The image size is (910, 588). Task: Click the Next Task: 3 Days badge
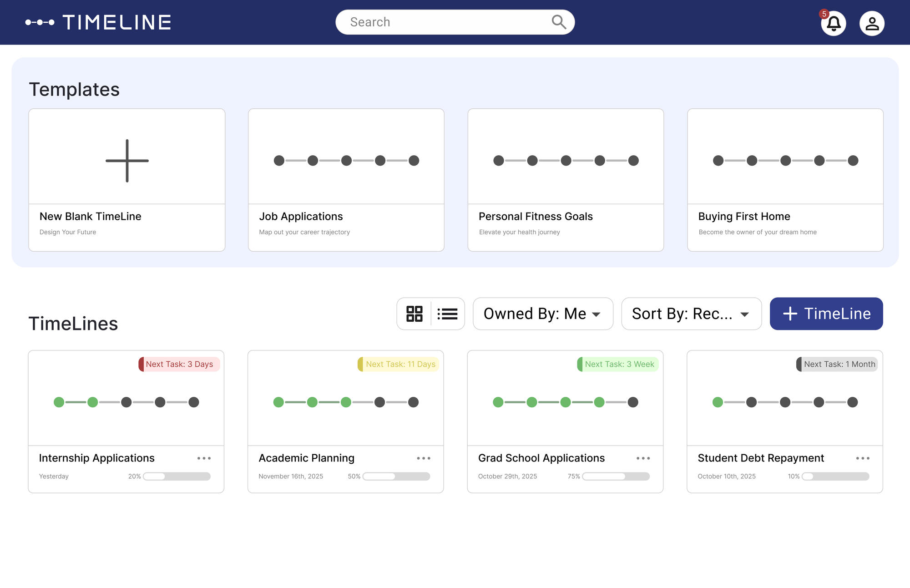(x=179, y=364)
